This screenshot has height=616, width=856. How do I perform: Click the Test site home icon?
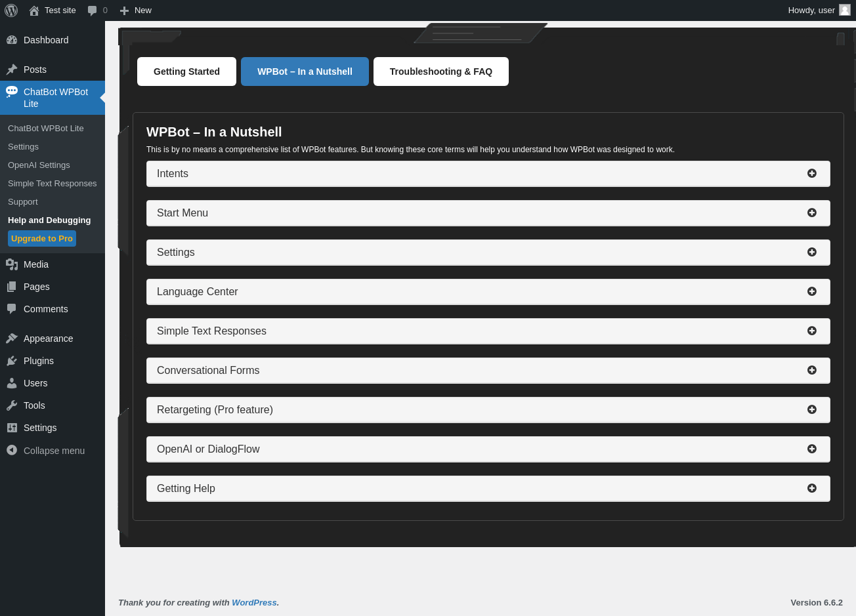coord(34,10)
